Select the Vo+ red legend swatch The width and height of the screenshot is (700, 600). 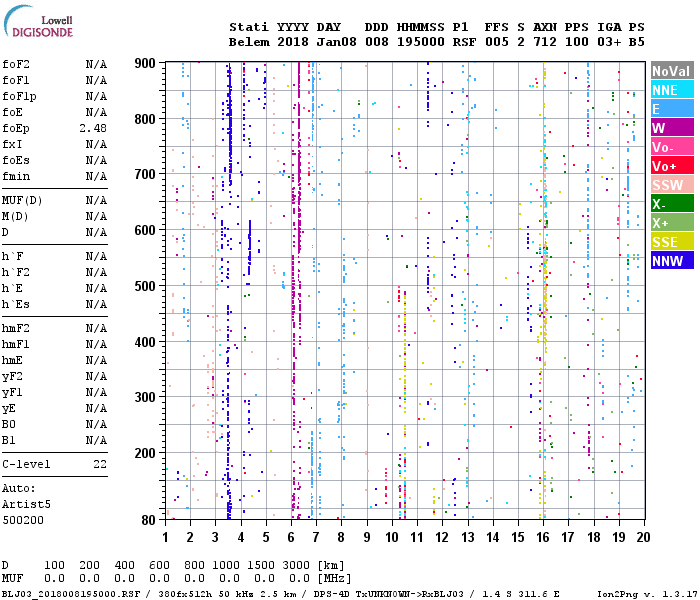coord(672,166)
